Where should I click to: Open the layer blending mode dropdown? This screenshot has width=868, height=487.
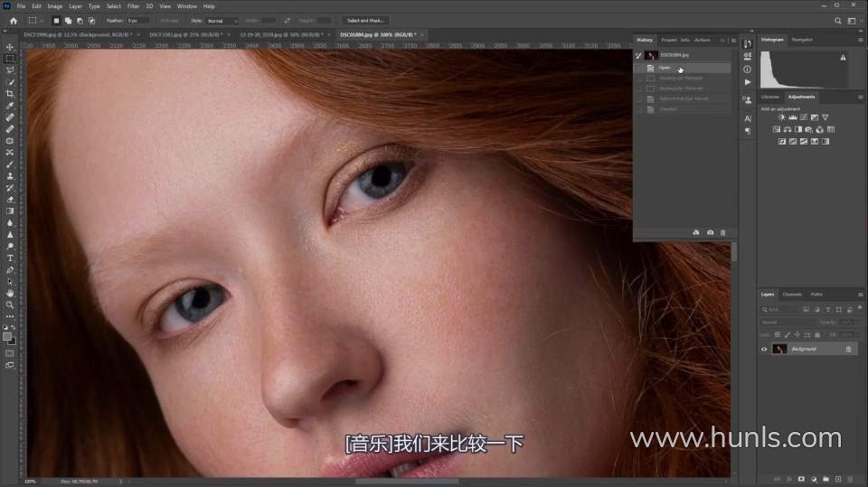[x=788, y=322]
